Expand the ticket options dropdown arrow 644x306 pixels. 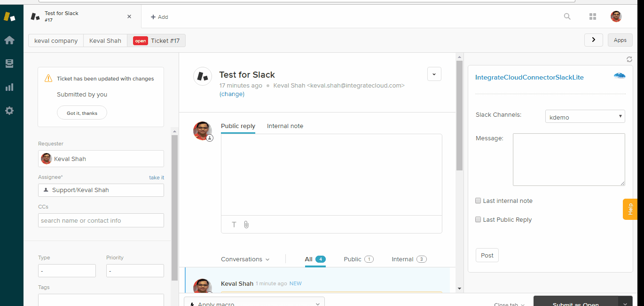(434, 74)
